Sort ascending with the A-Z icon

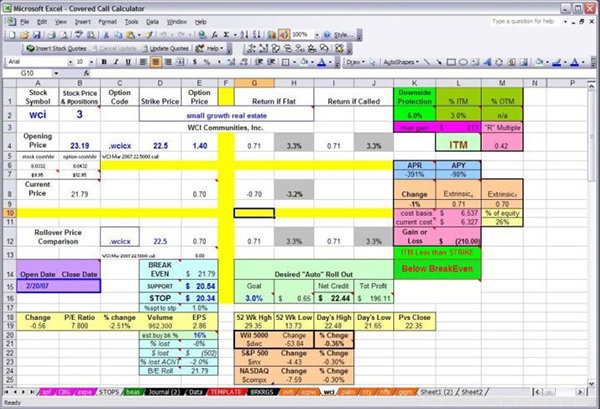click(x=244, y=35)
